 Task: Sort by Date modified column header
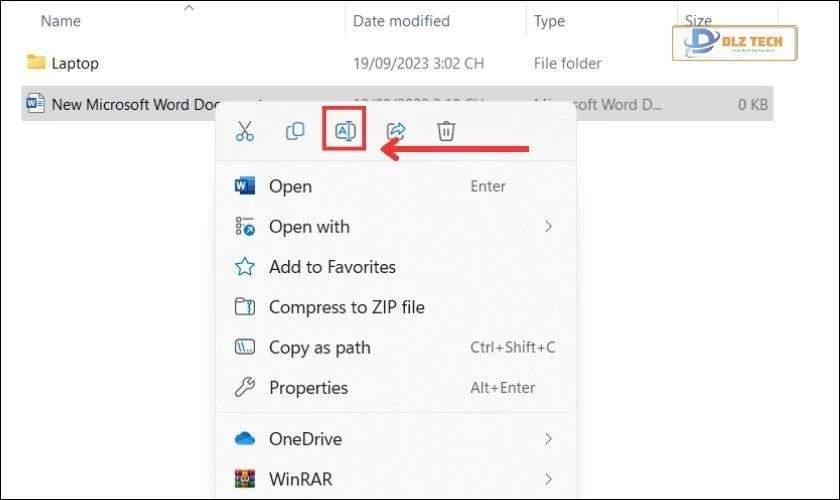coord(401,21)
